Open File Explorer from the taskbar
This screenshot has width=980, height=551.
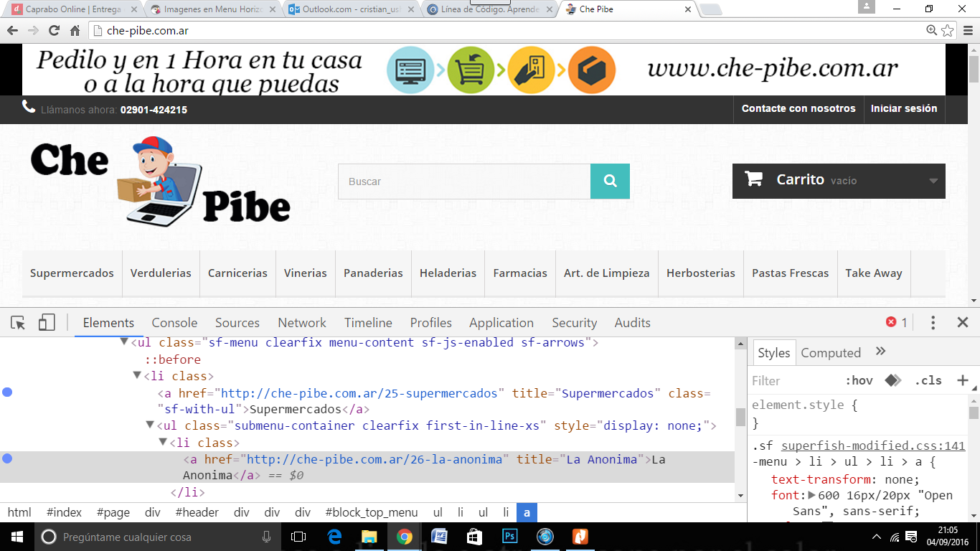[x=369, y=537]
